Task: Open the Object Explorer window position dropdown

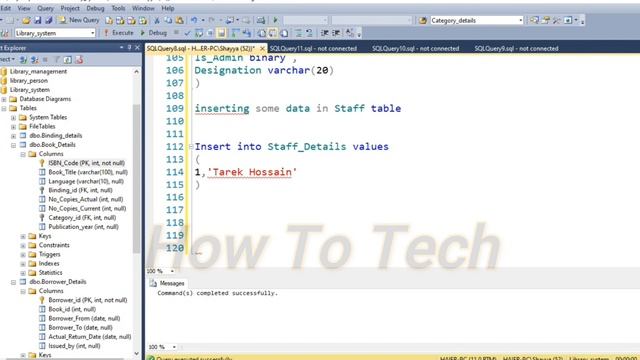Action: (122, 48)
